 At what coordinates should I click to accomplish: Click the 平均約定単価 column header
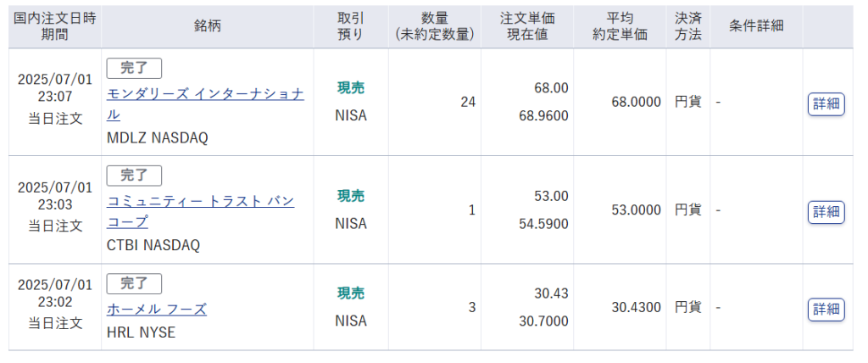620,26
